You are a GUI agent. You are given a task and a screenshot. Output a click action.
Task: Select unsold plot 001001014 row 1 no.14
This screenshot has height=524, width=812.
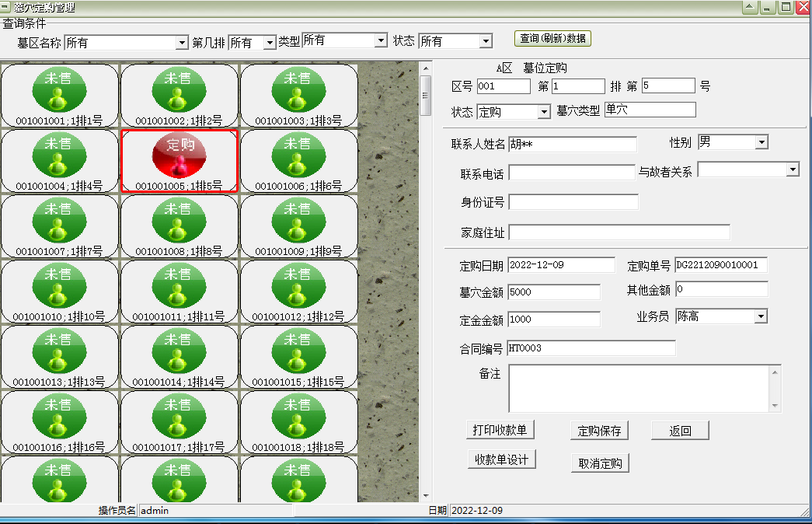pos(179,357)
